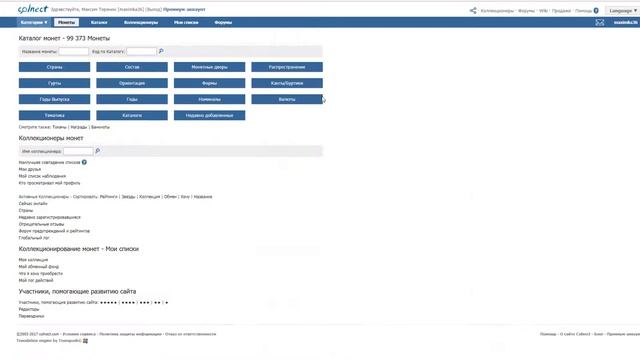
Task: Click the Канты/Буртики button
Action: tap(287, 83)
